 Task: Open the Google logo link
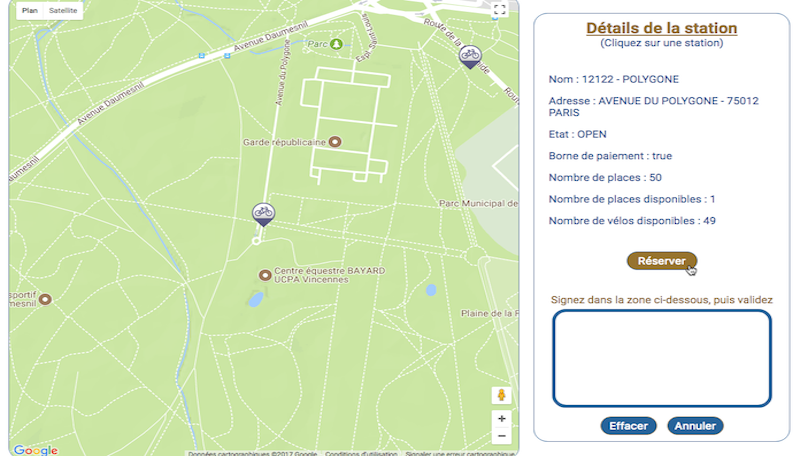[x=35, y=450]
